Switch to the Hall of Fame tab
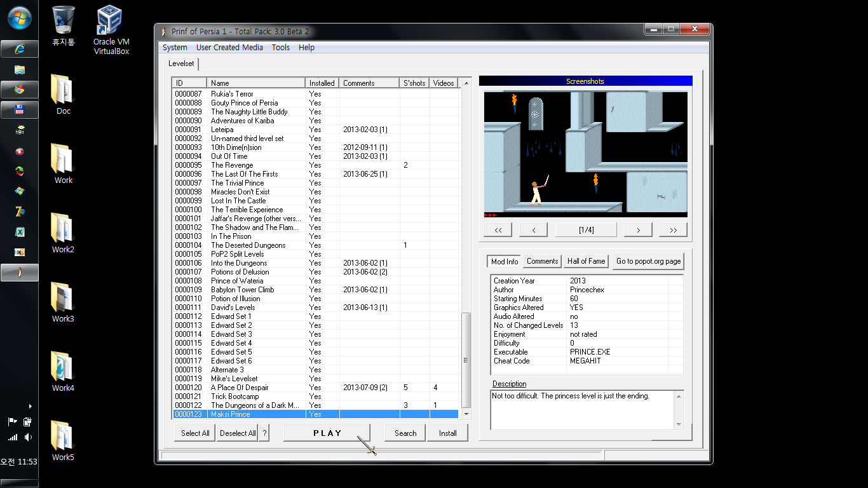 click(586, 261)
